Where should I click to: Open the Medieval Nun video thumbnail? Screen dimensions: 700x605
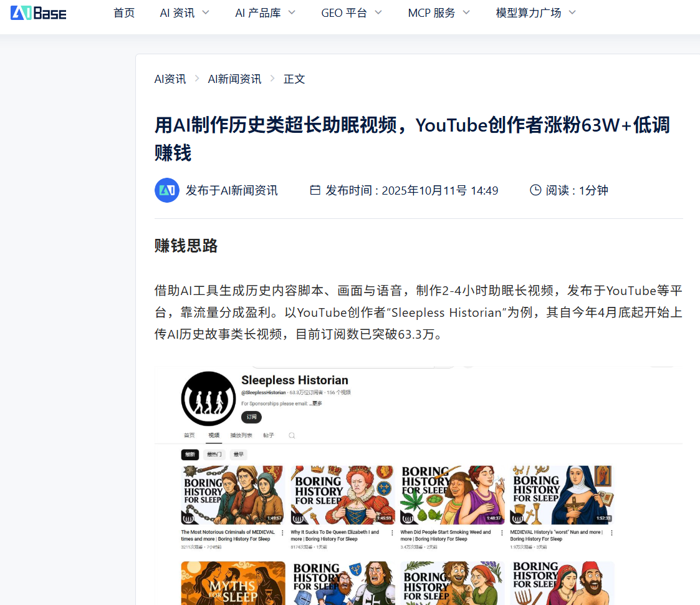pyautogui.click(x=562, y=495)
